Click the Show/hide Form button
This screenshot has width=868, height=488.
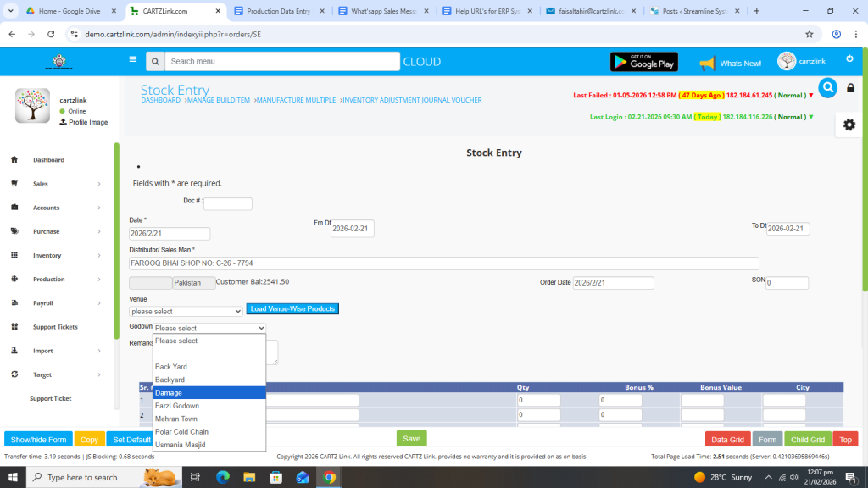point(38,440)
